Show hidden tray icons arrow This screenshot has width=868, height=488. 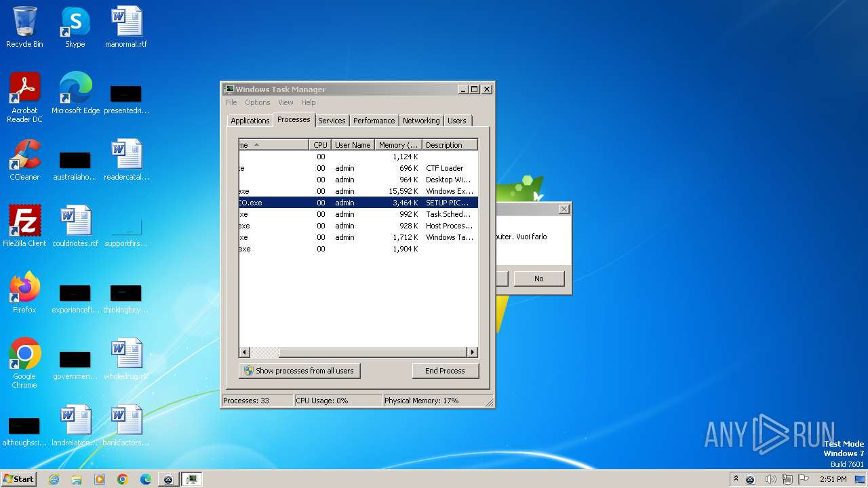(736, 479)
